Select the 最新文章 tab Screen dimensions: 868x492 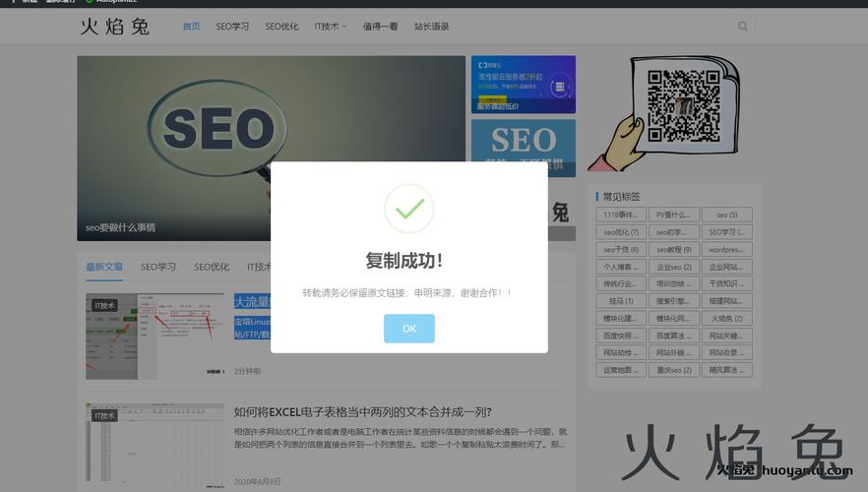coord(104,267)
